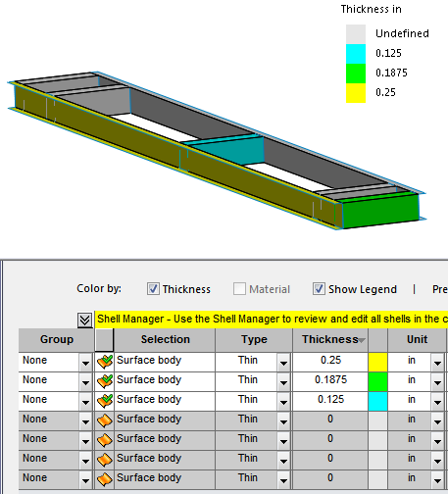
Task: Click the Selection column header
Action: click(165, 340)
